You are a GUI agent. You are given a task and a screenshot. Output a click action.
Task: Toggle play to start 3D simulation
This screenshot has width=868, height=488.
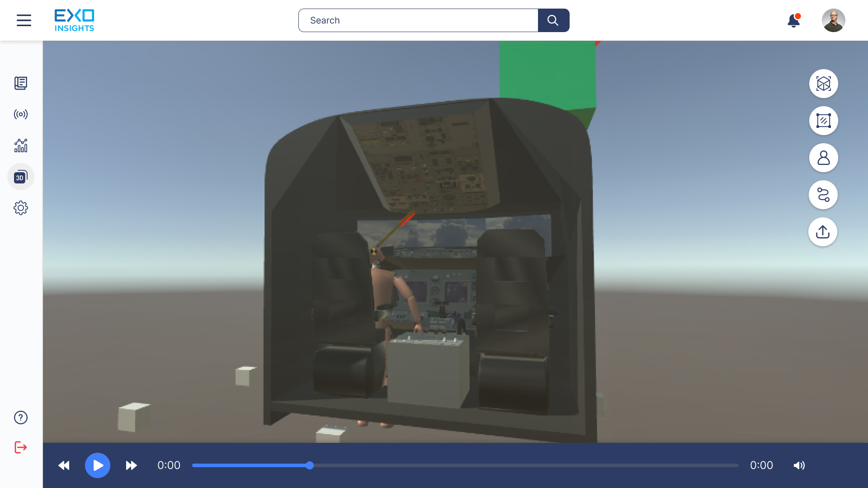97,465
